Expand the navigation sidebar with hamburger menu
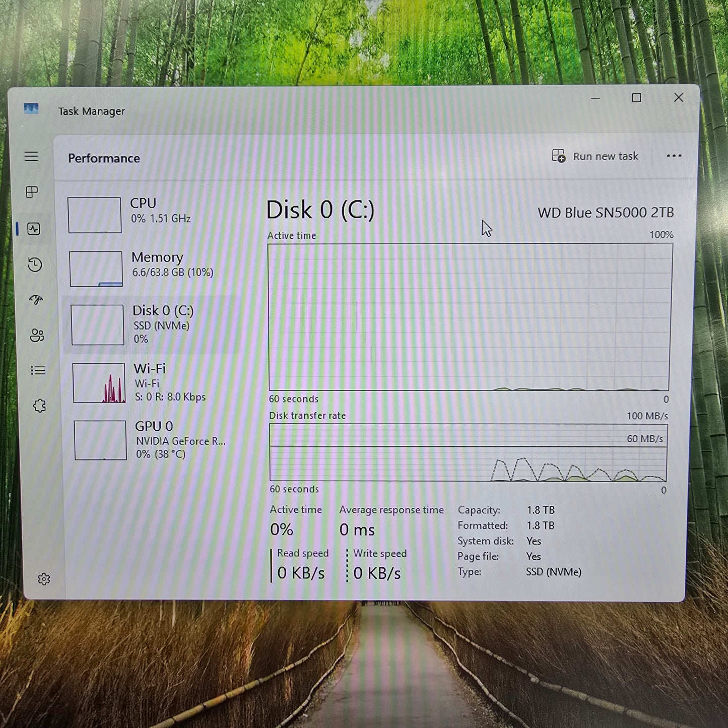Screen dimensions: 728x728 [x=32, y=157]
